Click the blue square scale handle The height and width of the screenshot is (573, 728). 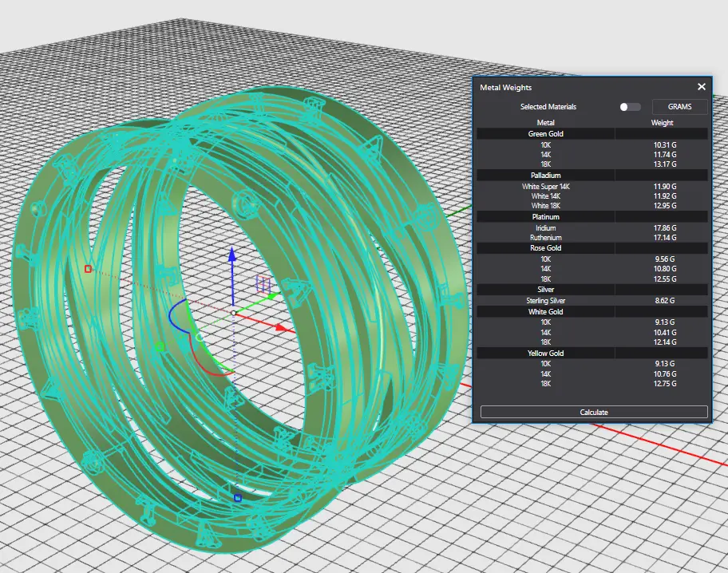click(237, 498)
